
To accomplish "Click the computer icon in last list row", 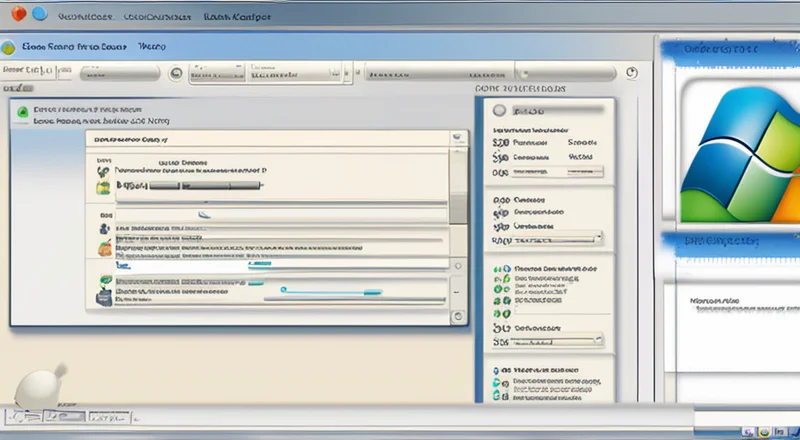I will [103, 296].
